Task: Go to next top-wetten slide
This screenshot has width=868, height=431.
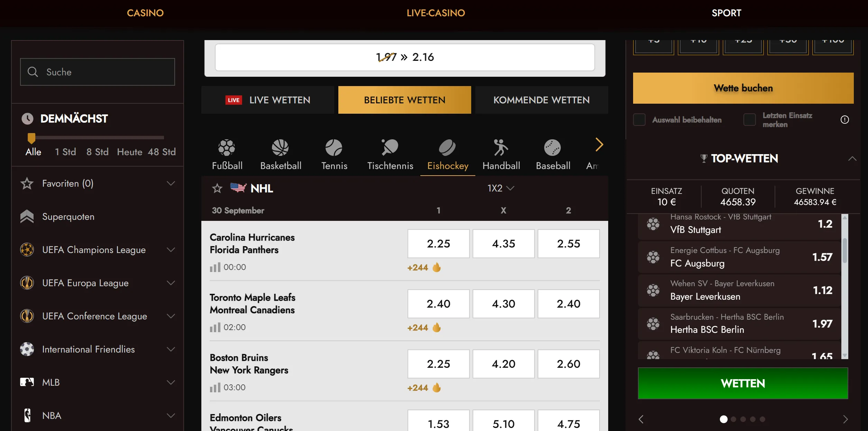Action: click(845, 419)
